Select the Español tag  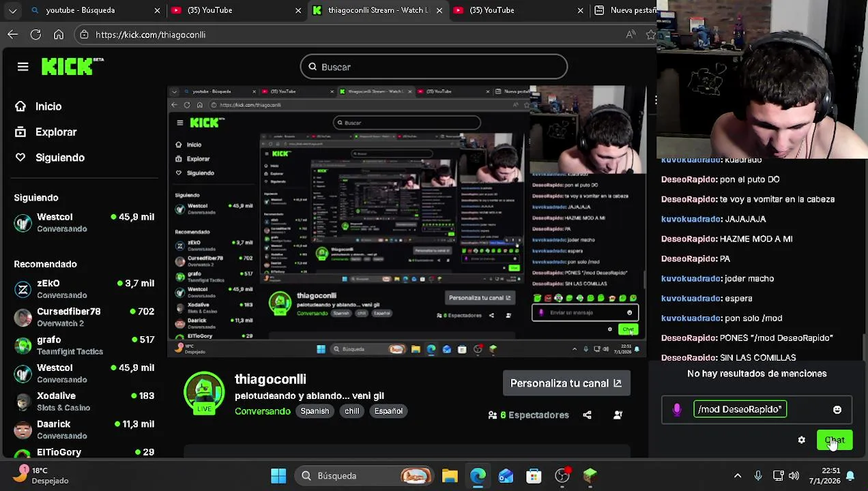pos(388,411)
